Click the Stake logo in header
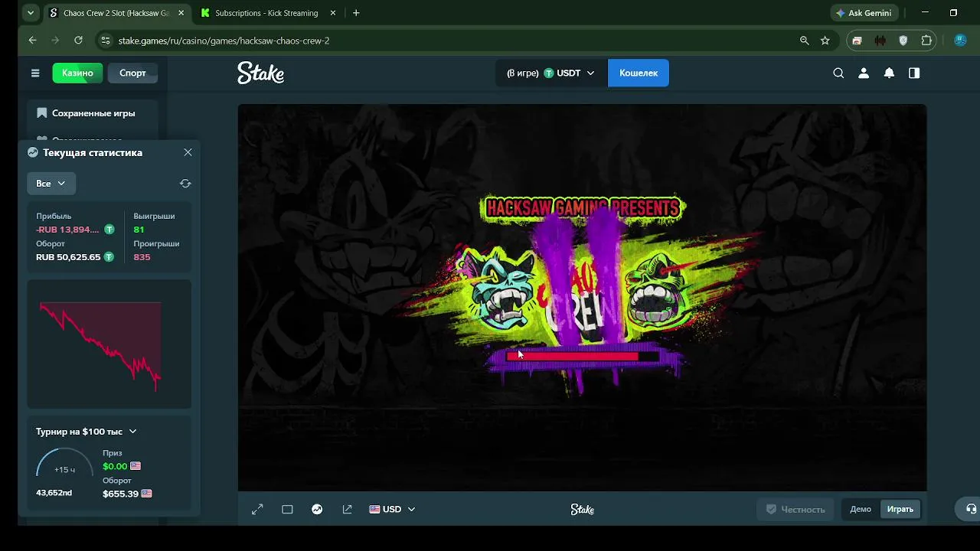This screenshot has width=980, height=551. 260,73
